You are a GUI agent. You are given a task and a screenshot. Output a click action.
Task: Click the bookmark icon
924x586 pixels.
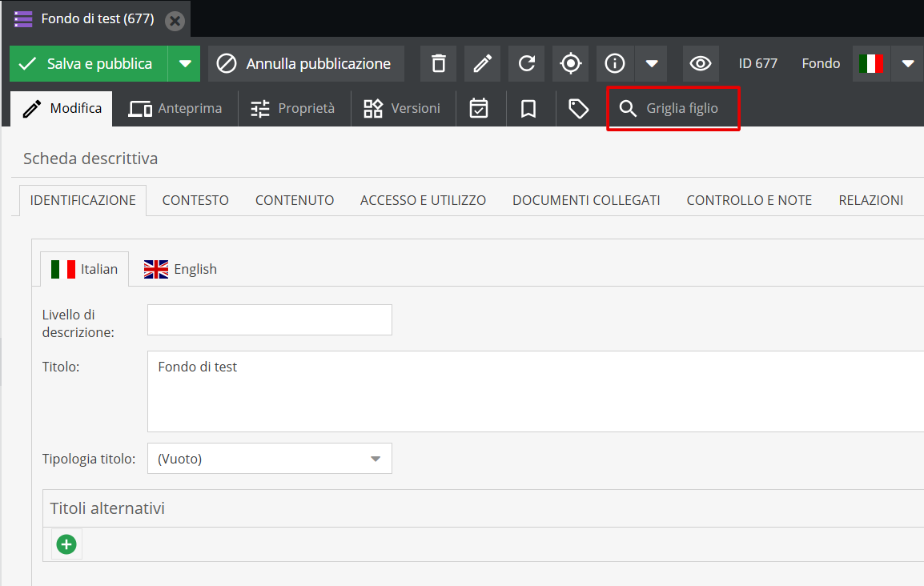(528, 109)
